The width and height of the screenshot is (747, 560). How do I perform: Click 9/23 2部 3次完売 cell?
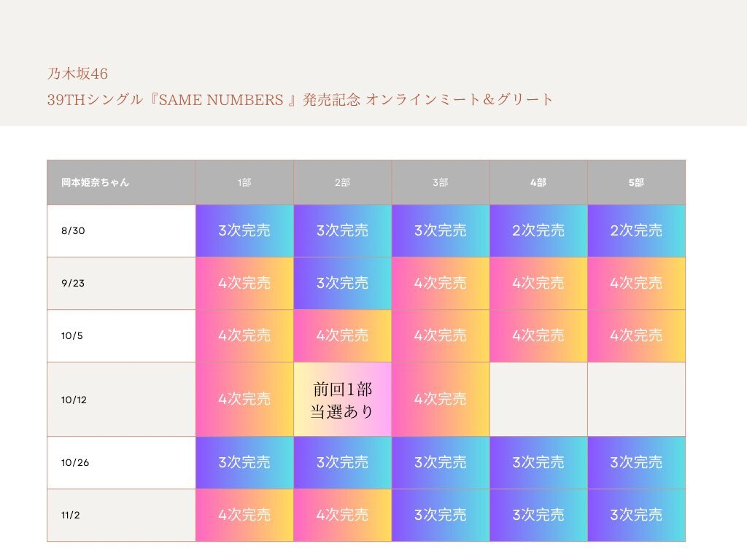343,284
